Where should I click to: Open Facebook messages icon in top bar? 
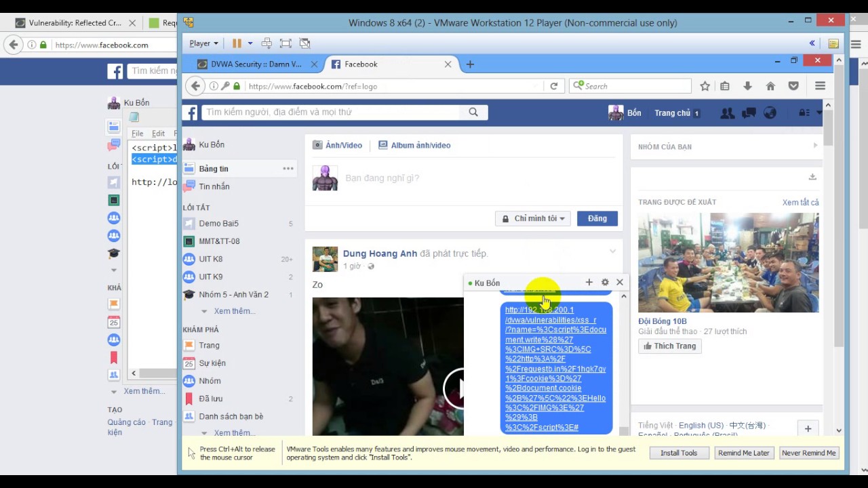[x=749, y=113]
